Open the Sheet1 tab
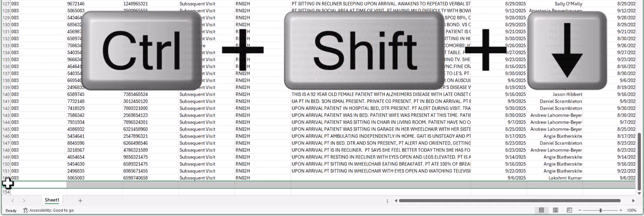644x216 pixels. pyautogui.click(x=52, y=200)
